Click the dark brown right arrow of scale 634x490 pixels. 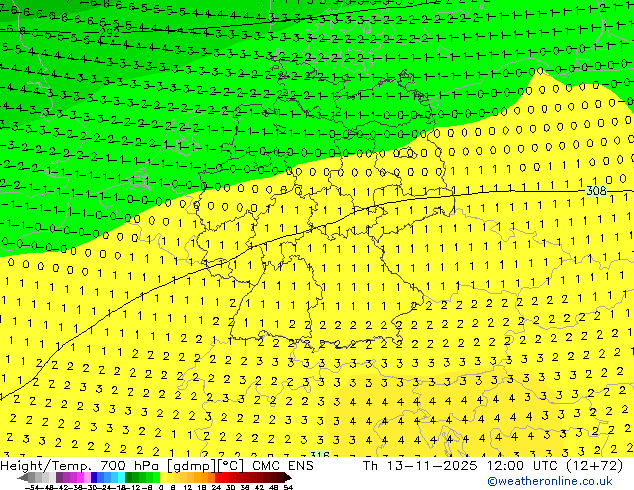coord(287,477)
